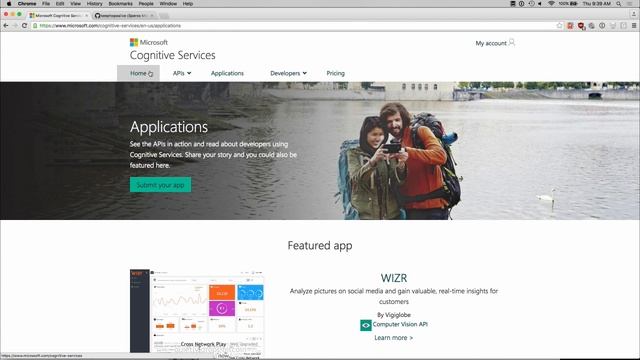
Task: Click the Featured app heading
Action: [320, 245]
